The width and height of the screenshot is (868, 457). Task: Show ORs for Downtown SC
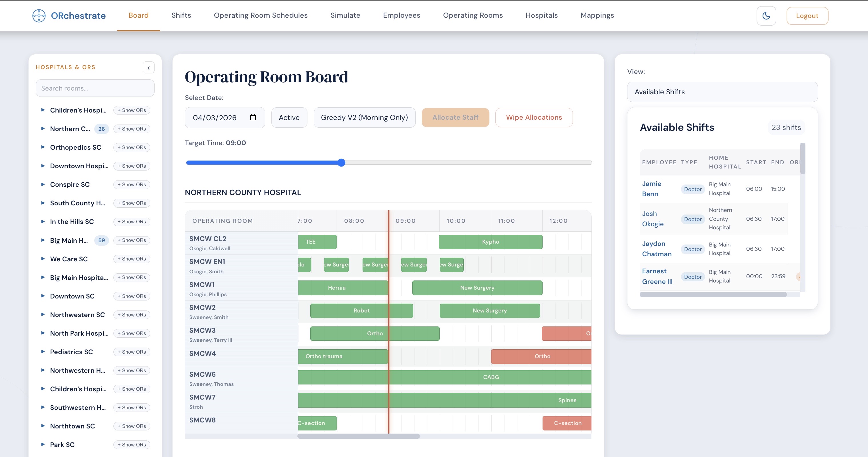click(x=132, y=296)
